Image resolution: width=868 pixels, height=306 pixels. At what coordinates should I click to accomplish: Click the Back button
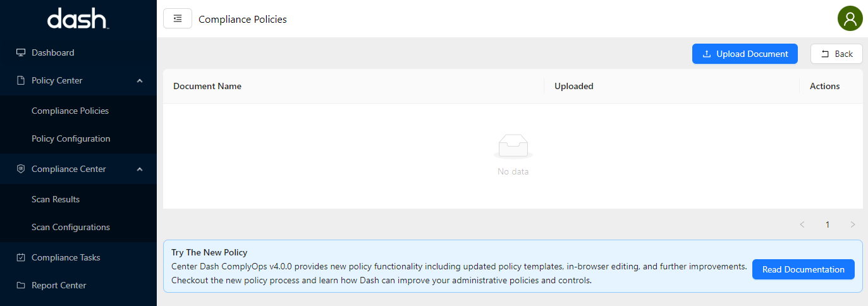[x=836, y=54]
